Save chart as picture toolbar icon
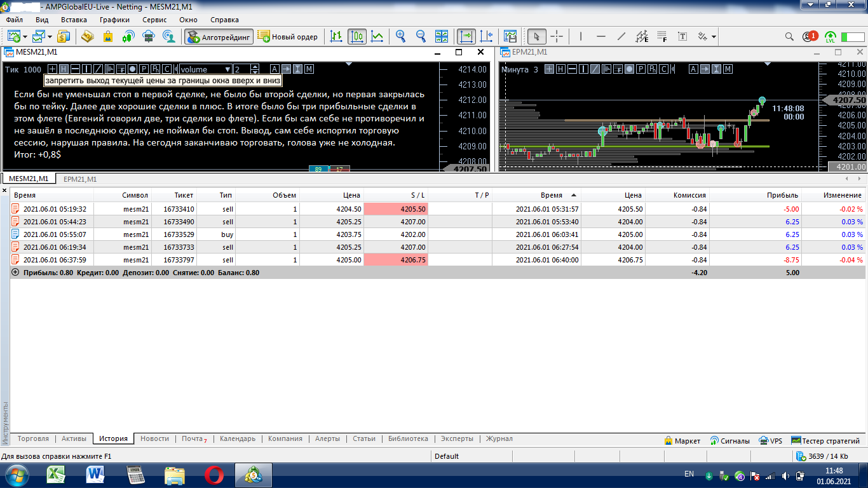The width and height of the screenshot is (868, 488). coord(510,36)
